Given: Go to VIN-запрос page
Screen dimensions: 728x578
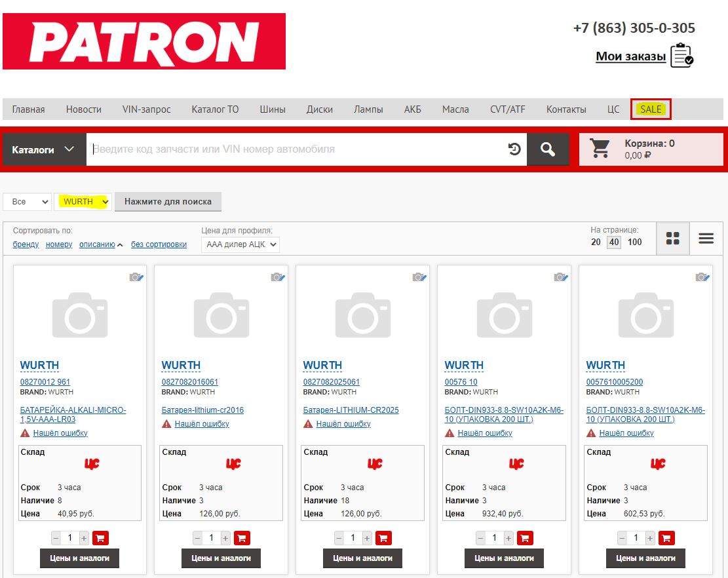Looking at the screenshot, I should point(146,109).
